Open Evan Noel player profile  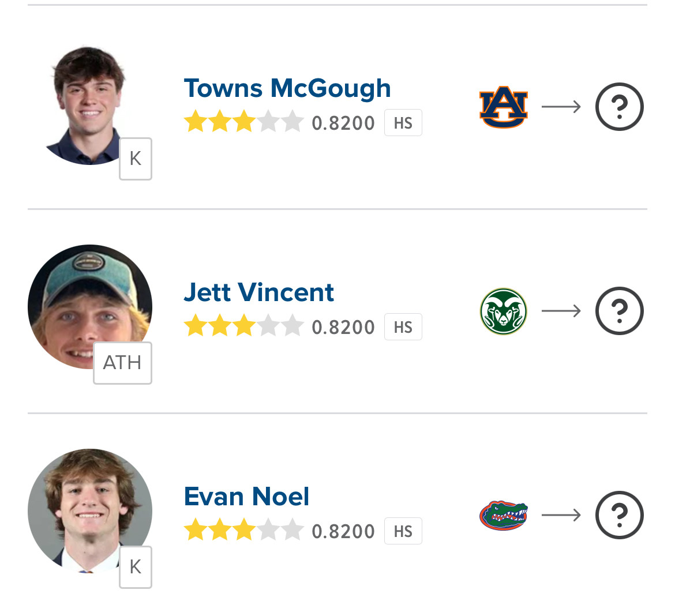click(x=246, y=497)
